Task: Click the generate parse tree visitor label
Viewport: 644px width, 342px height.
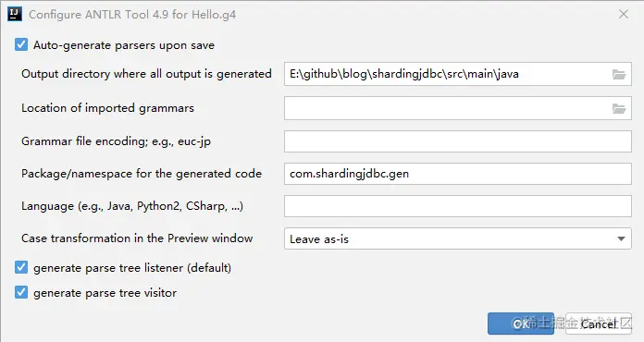Action: coord(105,293)
